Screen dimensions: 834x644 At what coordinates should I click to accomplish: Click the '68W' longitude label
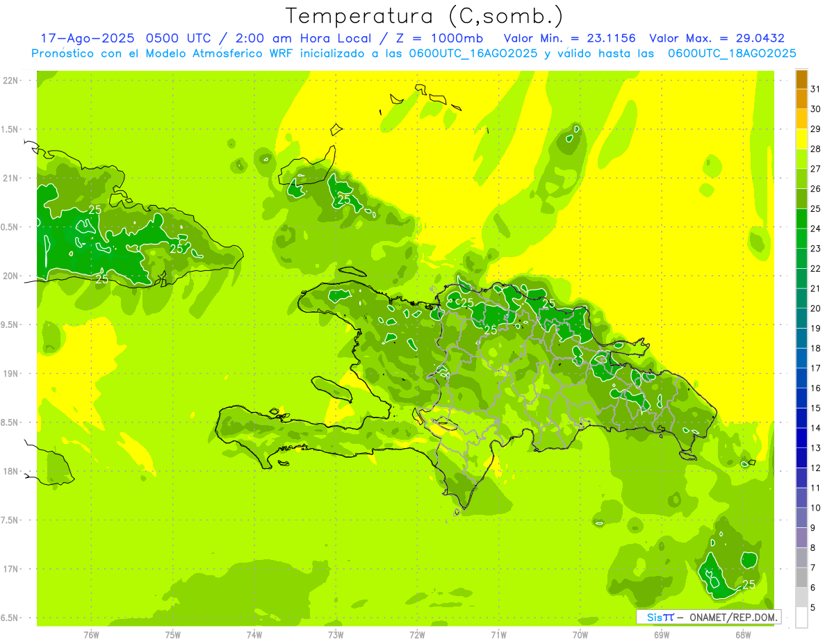pyautogui.click(x=742, y=635)
